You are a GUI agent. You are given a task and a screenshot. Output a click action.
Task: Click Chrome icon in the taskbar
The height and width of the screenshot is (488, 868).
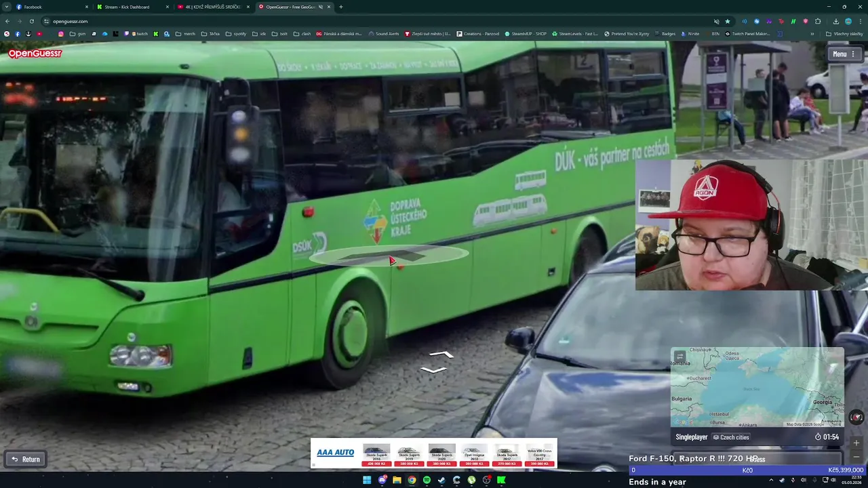click(412, 480)
